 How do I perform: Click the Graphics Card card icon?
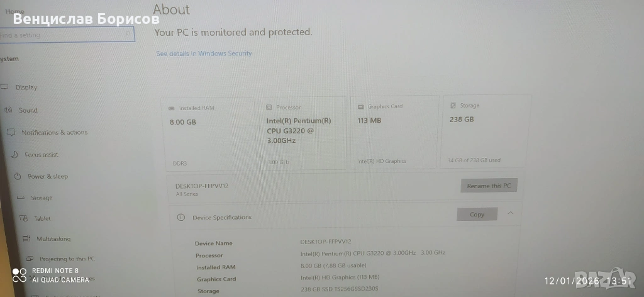coord(360,106)
